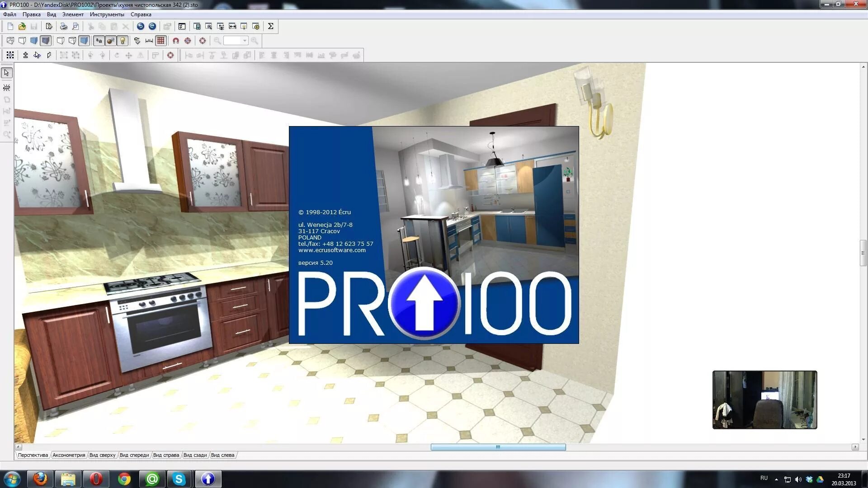Click the dimensions ruler icon
The height and width of the screenshot is (488, 868).
149,41
